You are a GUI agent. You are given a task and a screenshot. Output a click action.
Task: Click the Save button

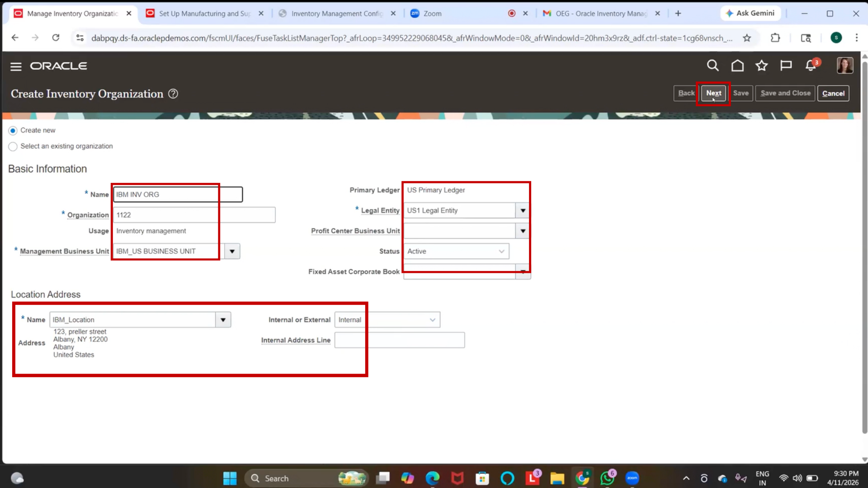click(x=741, y=93)
